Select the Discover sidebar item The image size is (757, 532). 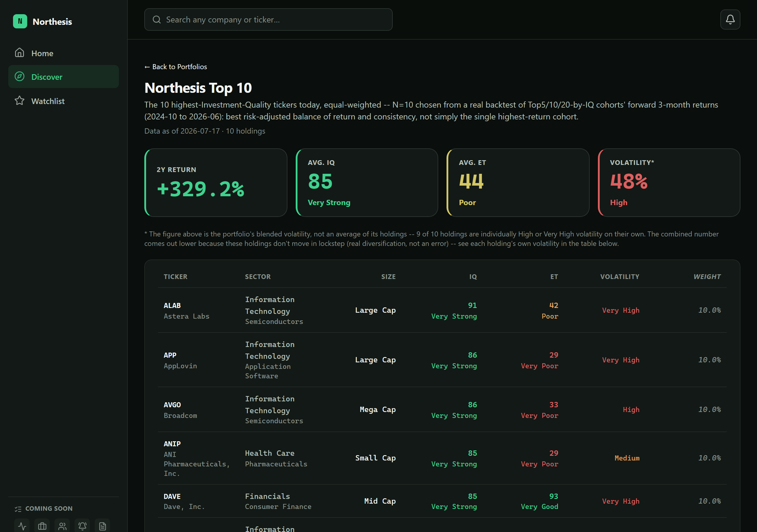pyautogui.click(x=64, y=77)
